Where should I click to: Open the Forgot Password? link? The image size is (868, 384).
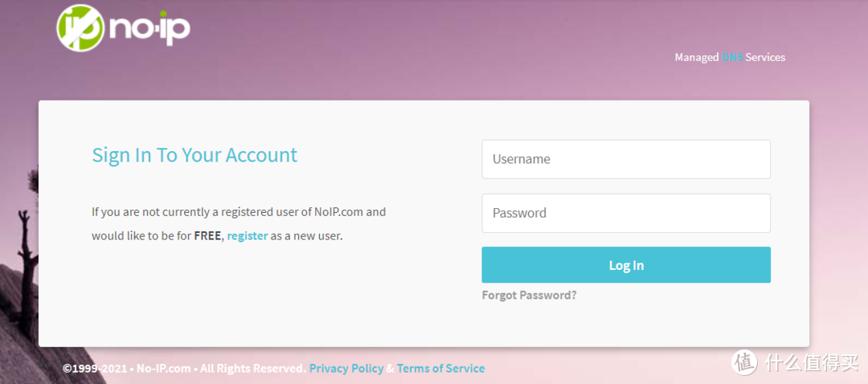click(x=529, y=295)
